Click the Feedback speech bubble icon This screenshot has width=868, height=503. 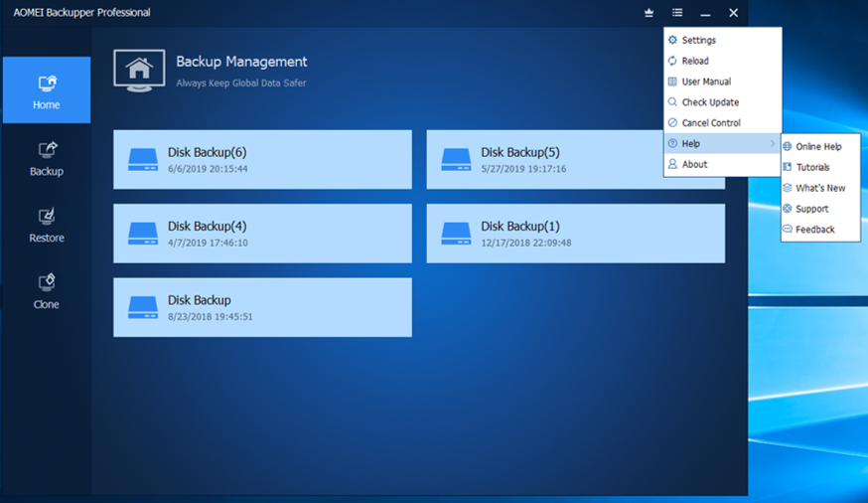pyautogui.click(x=788, y=229)
